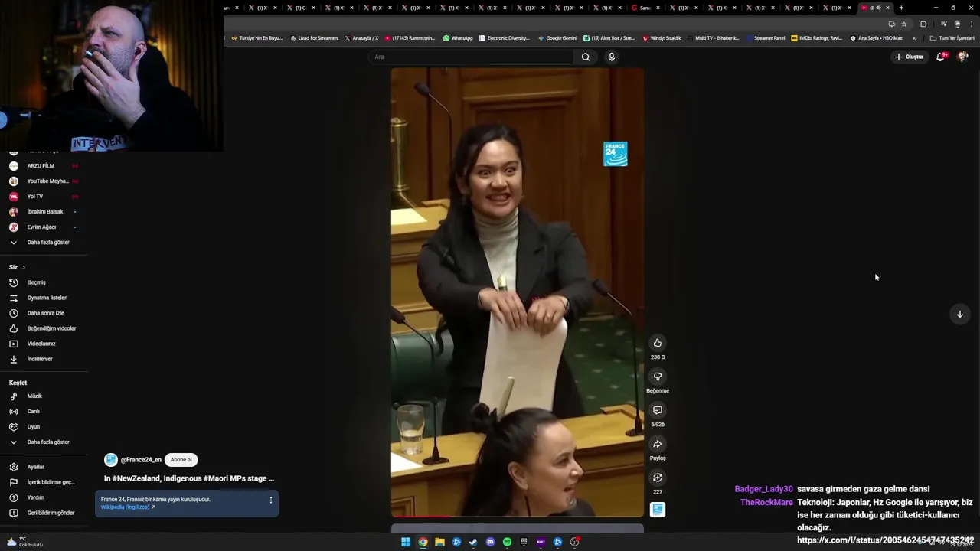Activate voice search microphone
Image resolution: width=980 pixels, height=551 pixels.
click(611, 57)
